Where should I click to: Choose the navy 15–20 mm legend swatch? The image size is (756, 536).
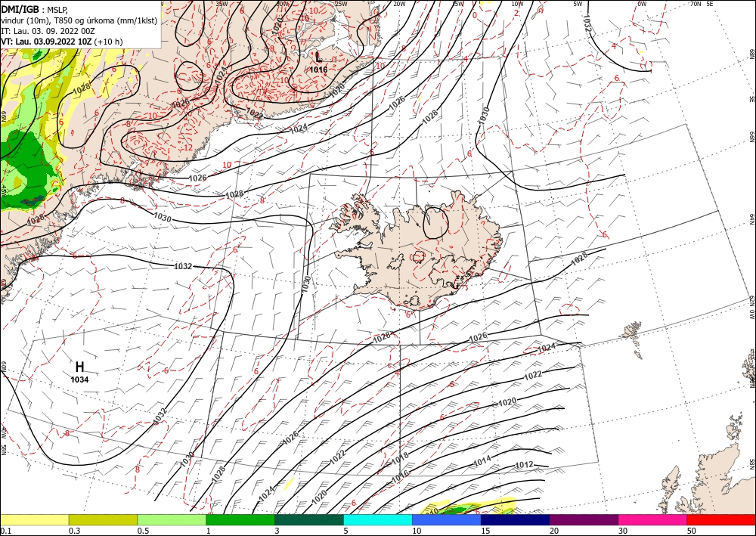pos(516,519)
